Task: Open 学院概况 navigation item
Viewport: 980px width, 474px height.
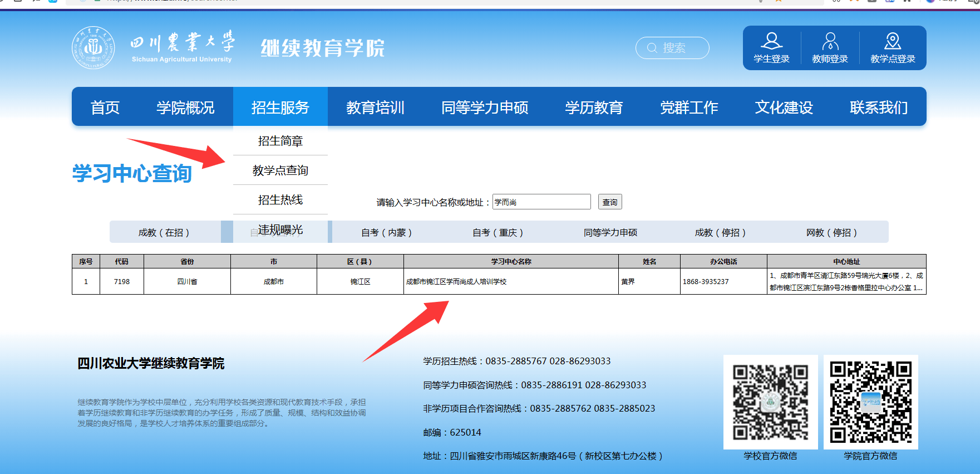Action: click(185, 107)
